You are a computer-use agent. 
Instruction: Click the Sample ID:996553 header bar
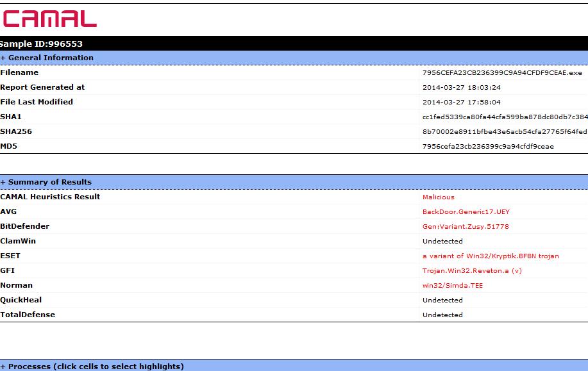coord(42,44)
